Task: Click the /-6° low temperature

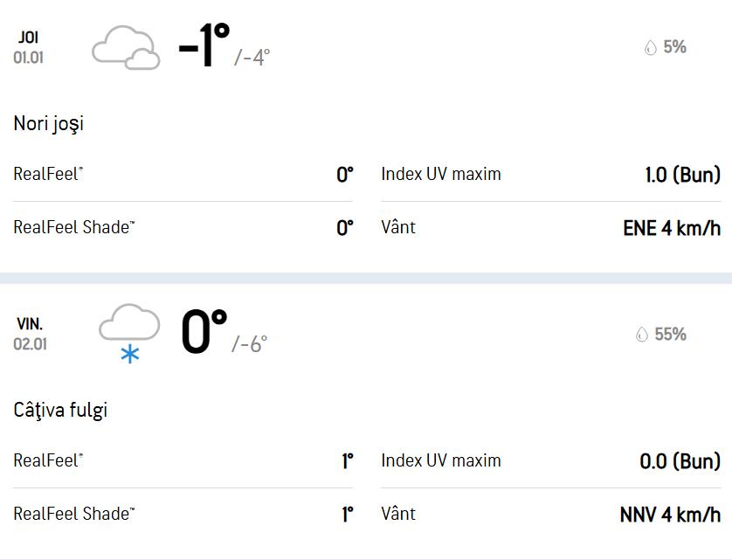Action: [250, 343]
